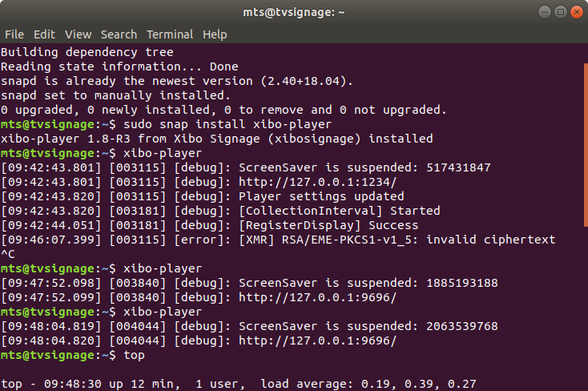Image resolution: width=588 pixels, height=391 pixels.
Task: Click the 'top' command on the last prompt
Action: tap(133, 355)
